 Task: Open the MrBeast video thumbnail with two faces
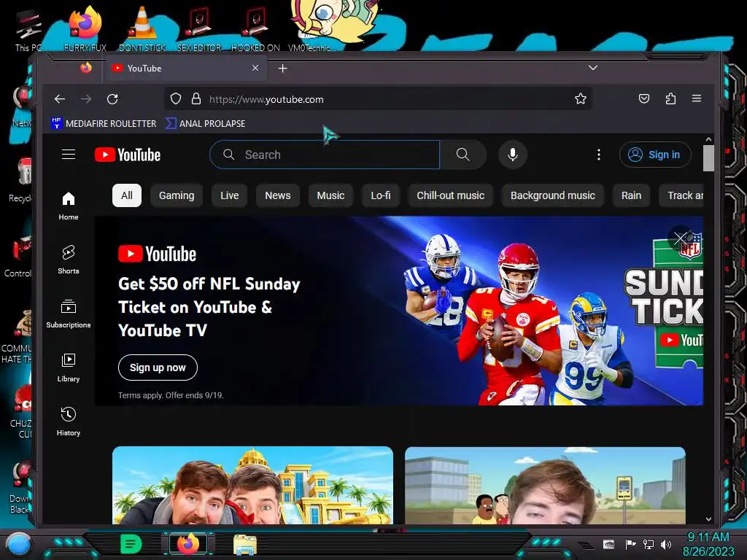coord(252,485)
